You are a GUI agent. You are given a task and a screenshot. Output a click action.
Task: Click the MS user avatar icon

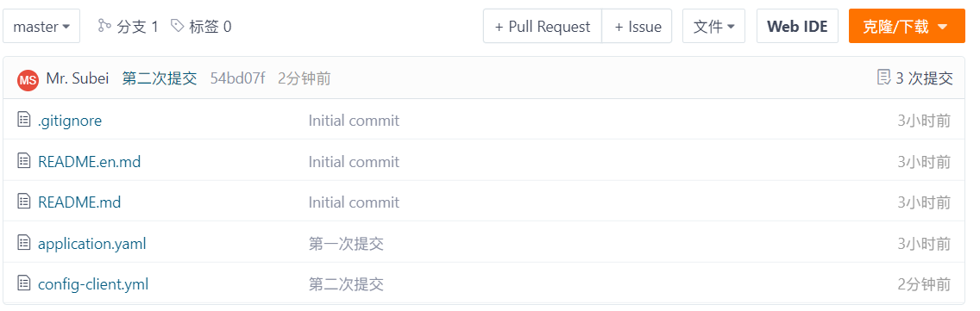point(28,79)
